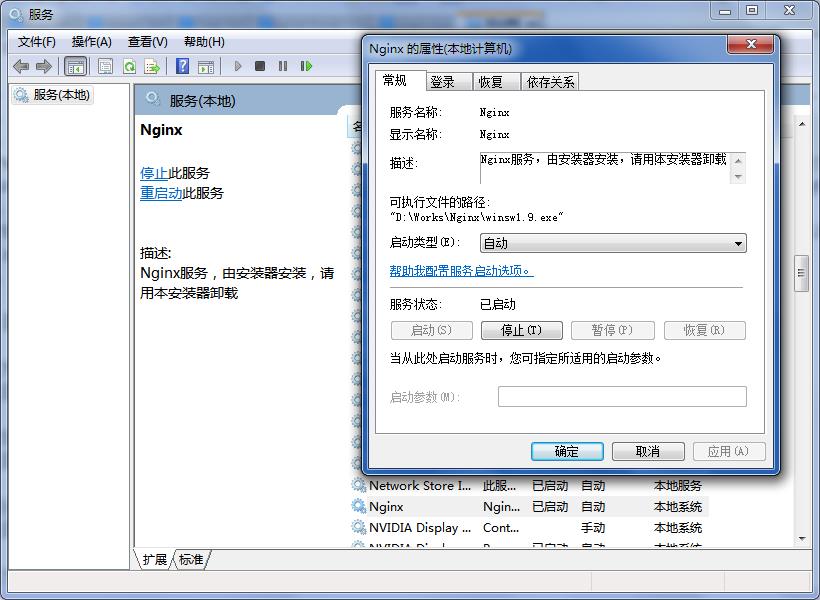Open the 帮助(H) menu
This screenshot has height=600, width=820.
pos(204,42)
